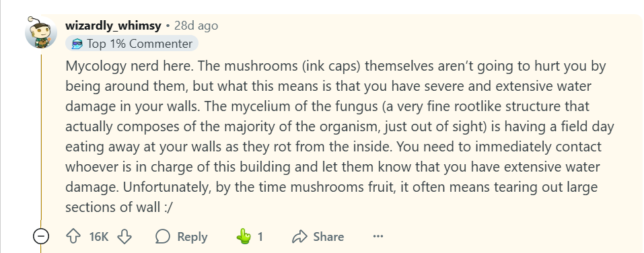644x253 pixels.
Task: Click the ':/' emoticon ending the comment
Action: [x=168, y=207]
